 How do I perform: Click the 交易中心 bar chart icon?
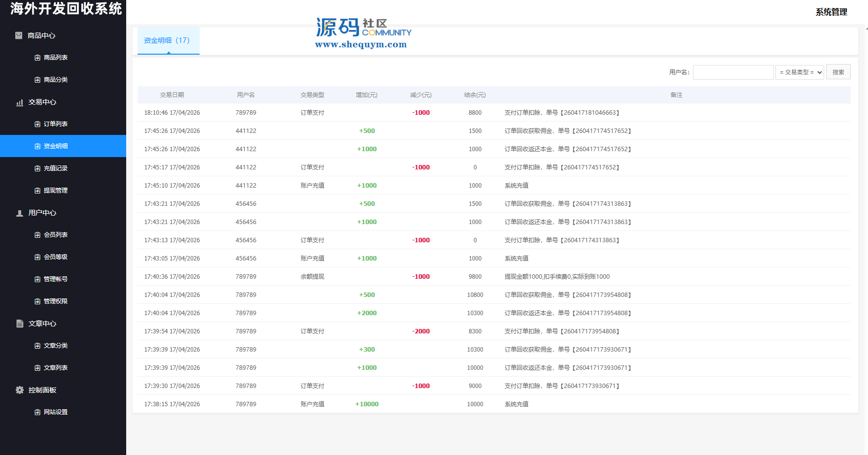coord(20,102)
